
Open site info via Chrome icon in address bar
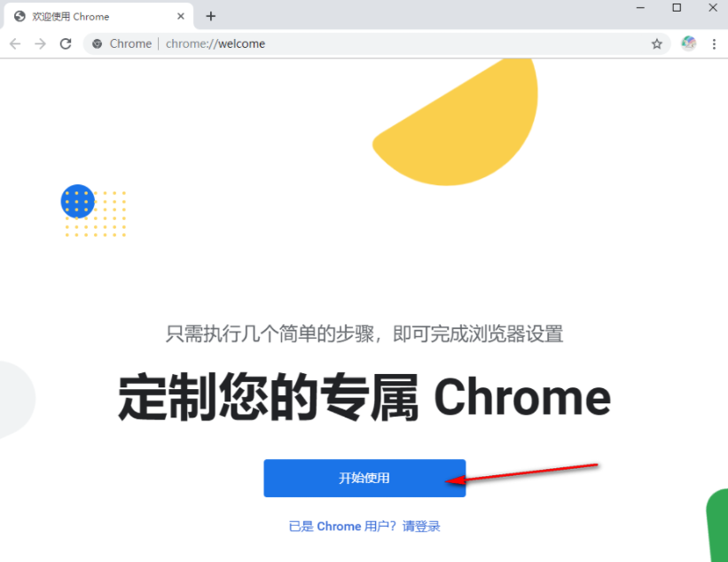click(97, 43)
